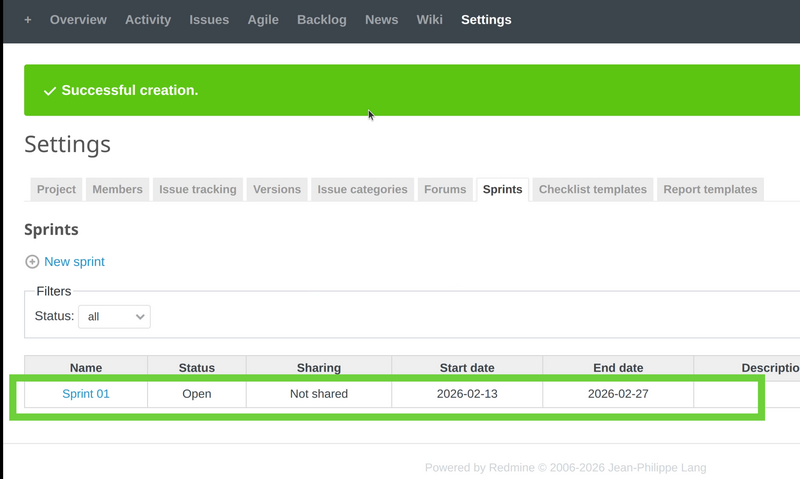Open the Backlog menu item
800x479 pixels.
click(x=322, y=20)
